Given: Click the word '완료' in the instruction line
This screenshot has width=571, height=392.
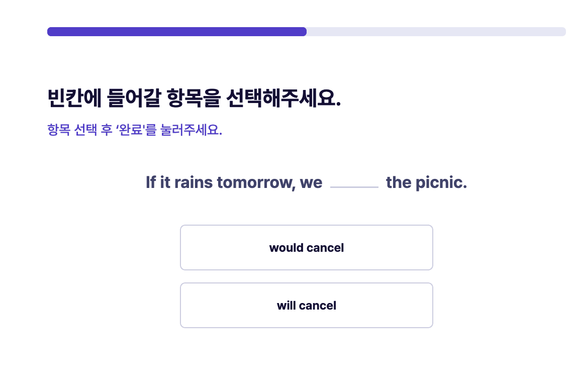Looking at the screenshot, I should 131,130.
